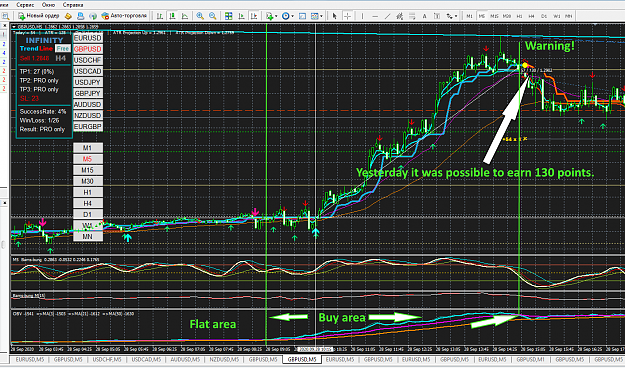Click the yellow market icon in toolbar
The image size is (625, 368).
click(68, 16)
